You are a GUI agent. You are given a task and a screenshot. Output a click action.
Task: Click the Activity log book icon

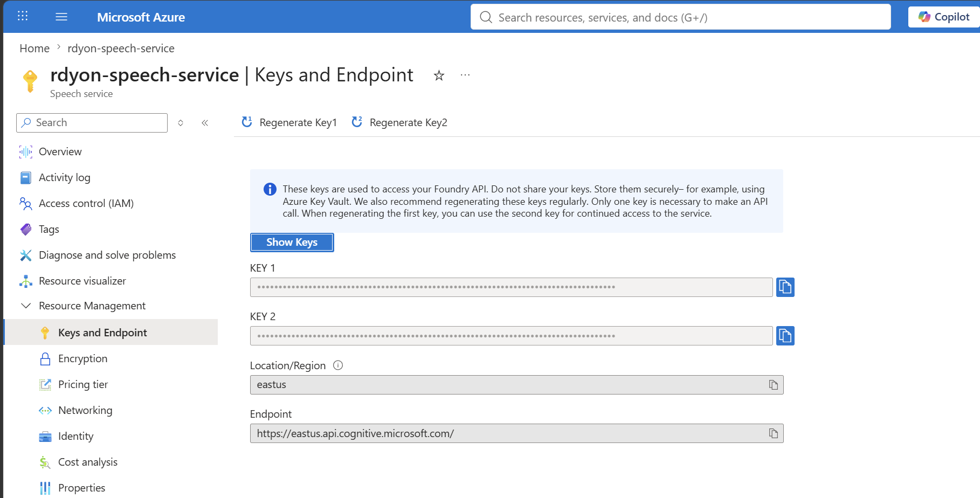pyautogui.click(x=26, y=178)
